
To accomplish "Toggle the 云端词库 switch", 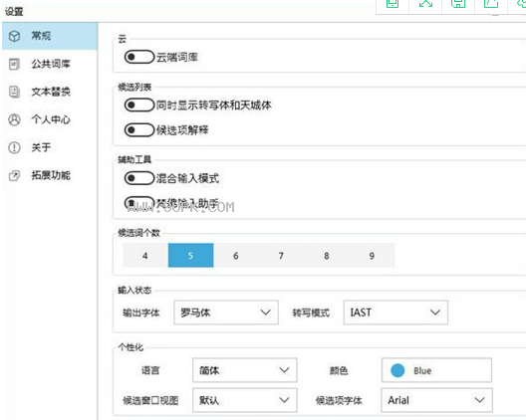I will click(x=139, y=57).
